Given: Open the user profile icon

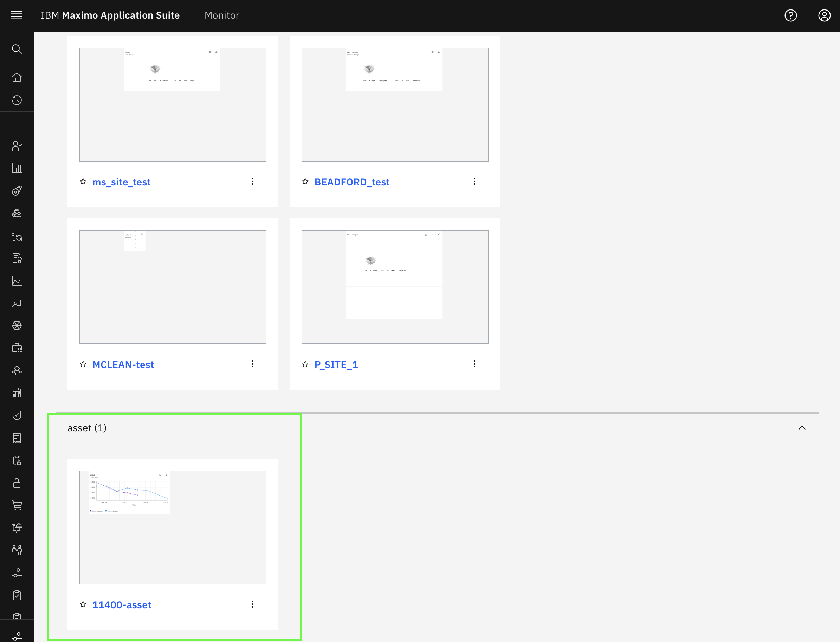Looking at the screenshot, I should (x=824, y=15).
